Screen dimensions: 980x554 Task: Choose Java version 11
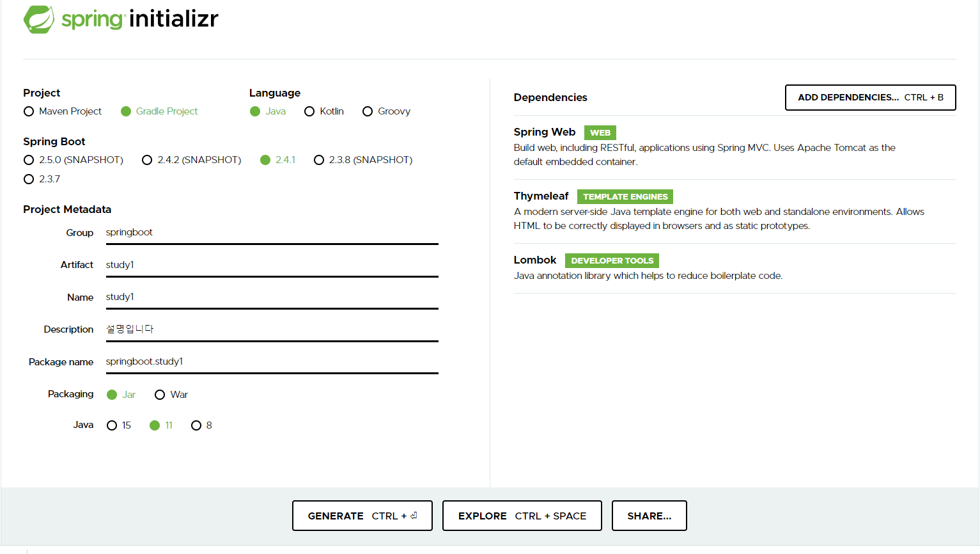coord(161,425)
